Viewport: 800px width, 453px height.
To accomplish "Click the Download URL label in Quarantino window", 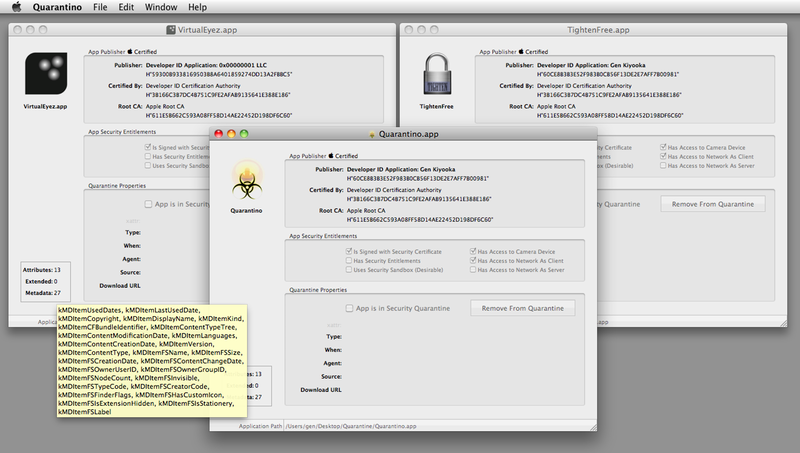I will (x=321, y=390).
